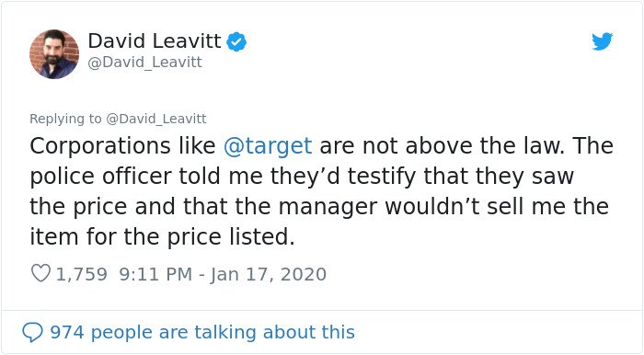Open the David Leavitt display name
Screen dimensions: 644x355
click(155, 41)
